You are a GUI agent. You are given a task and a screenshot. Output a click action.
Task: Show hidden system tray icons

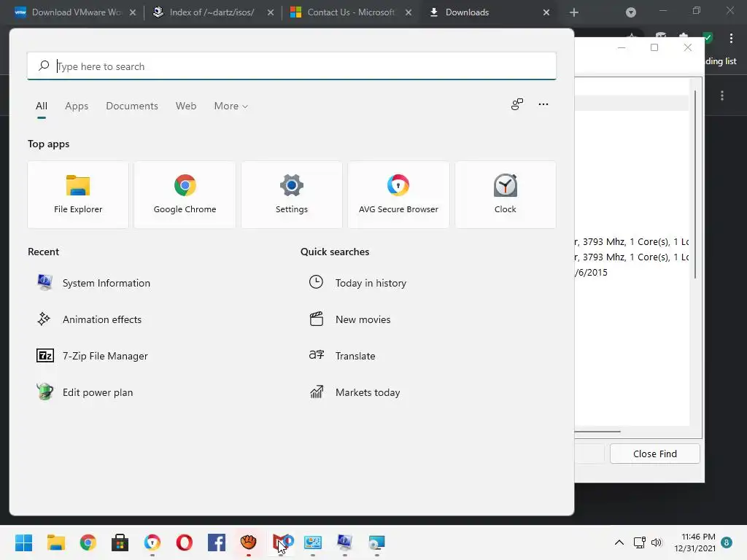(619, 542)
